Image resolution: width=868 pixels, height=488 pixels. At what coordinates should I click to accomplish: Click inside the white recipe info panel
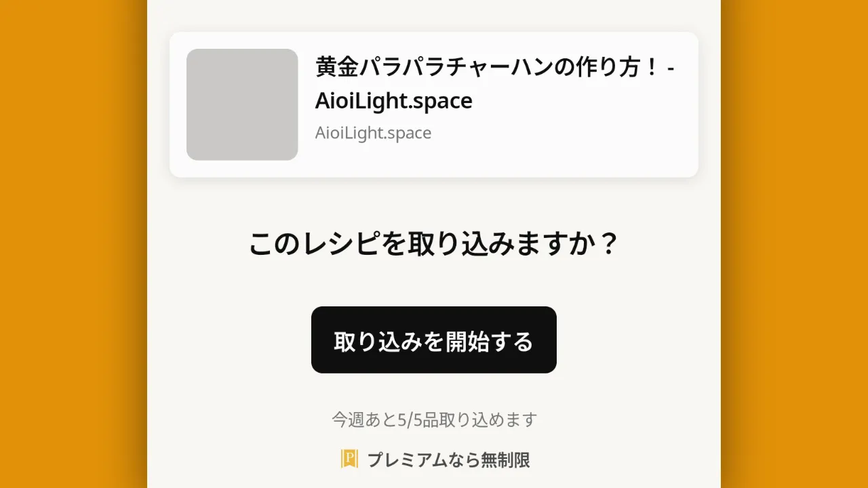(x=433, y=104)
